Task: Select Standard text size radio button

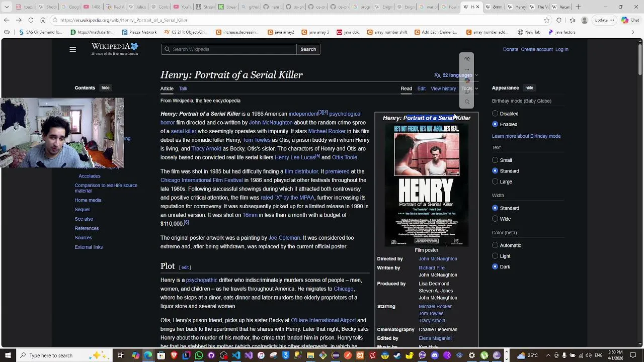Action: pos(495,171)
